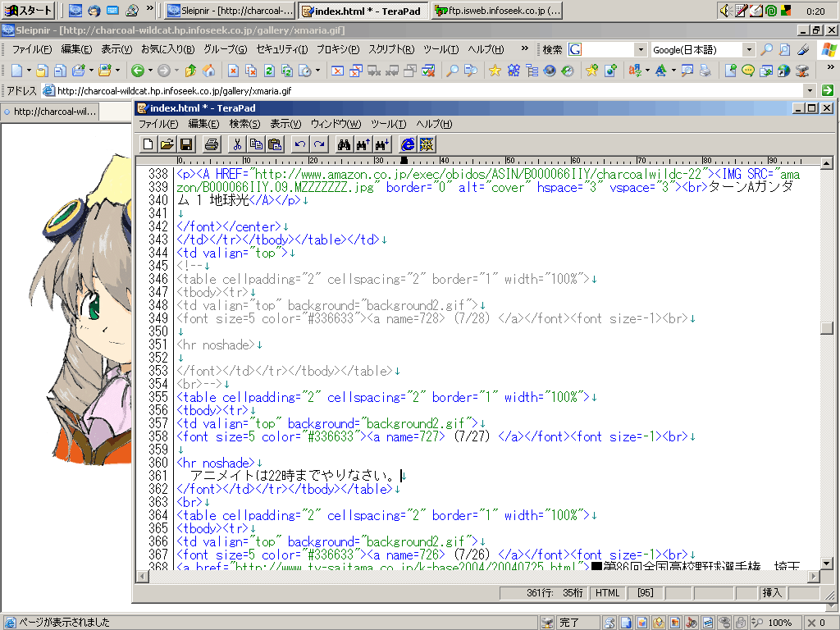Click the vertical scrollbar thumb in TeraPad editor
Image resolution: width=840 pixels, height=630 pixels.
(826, 327)
